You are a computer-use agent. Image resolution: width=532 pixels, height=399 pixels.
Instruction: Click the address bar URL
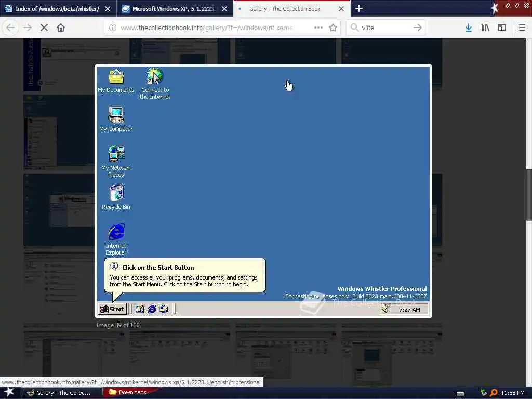coord(207,28)
